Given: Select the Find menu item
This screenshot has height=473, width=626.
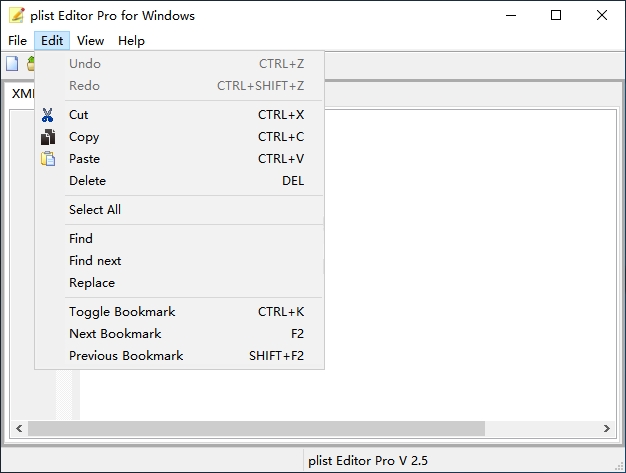Looking at the screenshot, I should tap(179, 239).
